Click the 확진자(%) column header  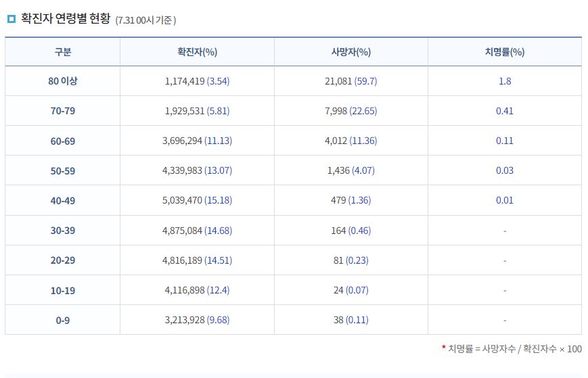click(x=198, y=51)
